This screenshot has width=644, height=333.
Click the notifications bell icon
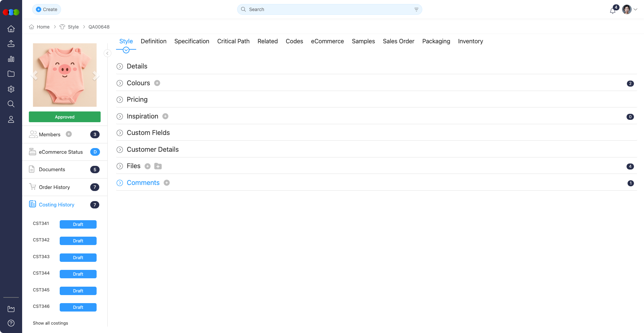tap(612, 10)
